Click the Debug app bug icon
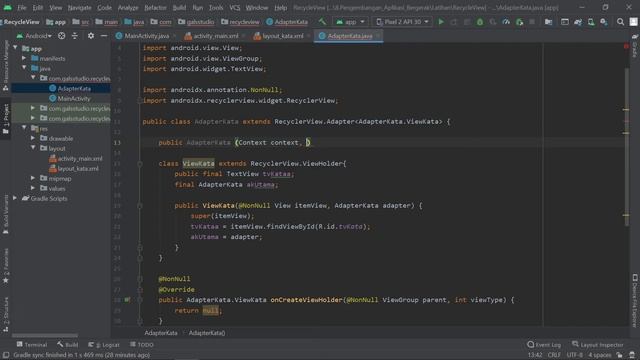This screenshot has height=360, width=640. click(480, 22)
